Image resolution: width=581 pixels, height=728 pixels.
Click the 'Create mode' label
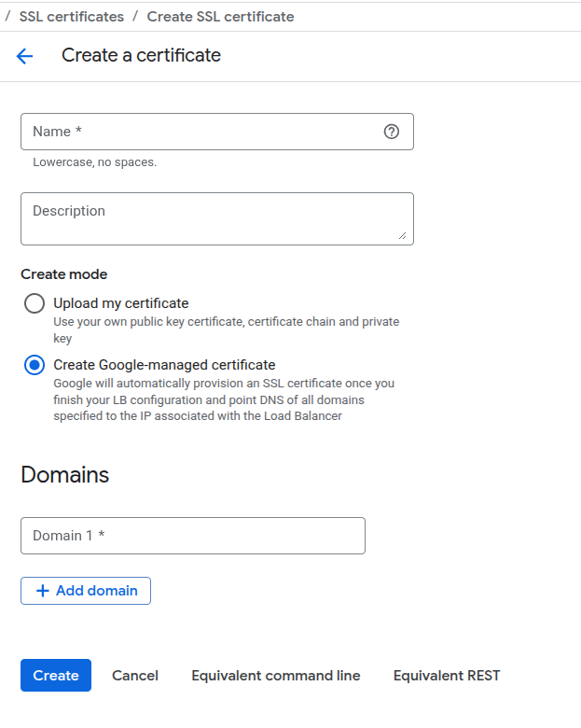(64, 274)
